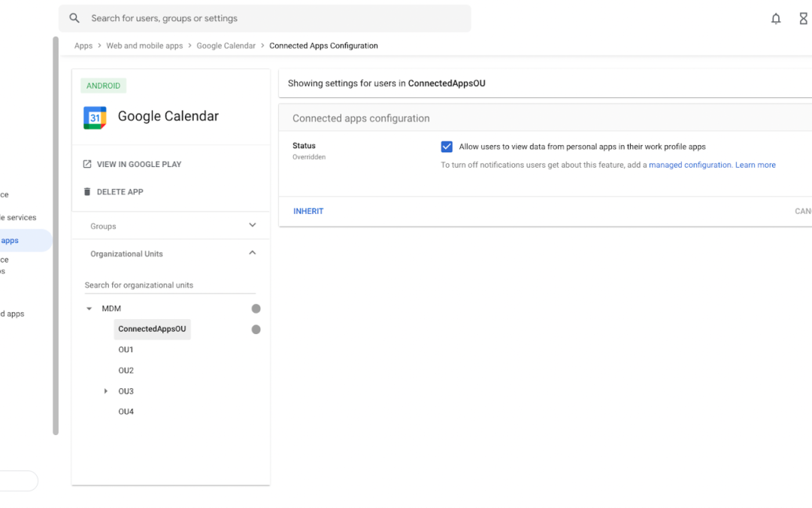Viewport: 812px width, 508px height.
Task: Collapse the Organizational Units section
Action: 252,252
